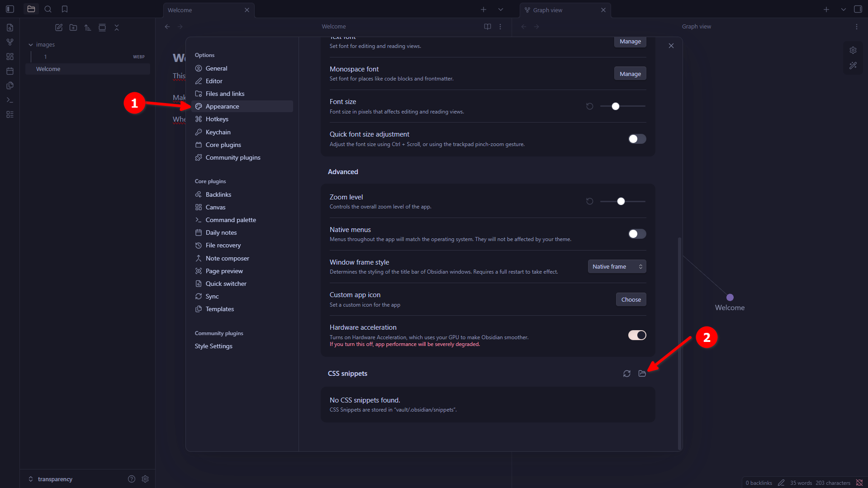Disable Hardware acceleration toggle
This screenshot has width=868, height=488.
pyautogui.click(x=637, y=335)
